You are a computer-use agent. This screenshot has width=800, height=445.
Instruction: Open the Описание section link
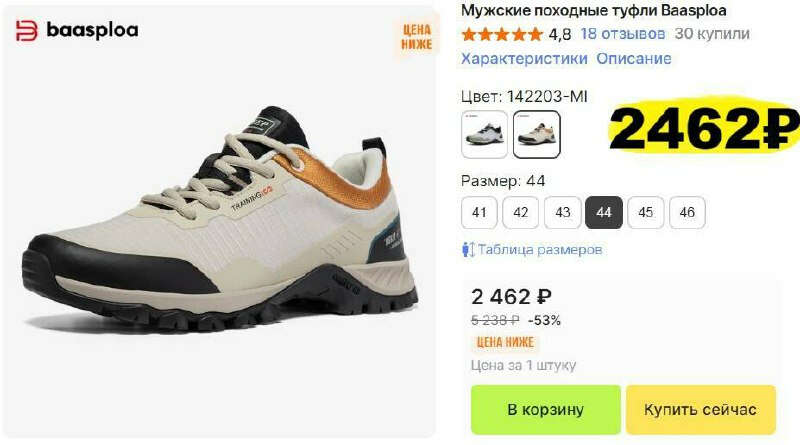pos(634,59)
